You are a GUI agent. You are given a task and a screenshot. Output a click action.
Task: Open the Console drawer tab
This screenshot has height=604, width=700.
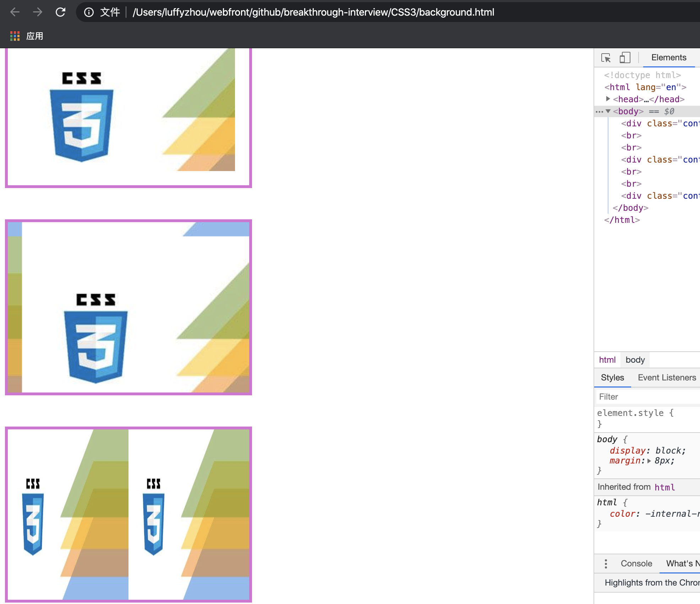coord(636,564)
